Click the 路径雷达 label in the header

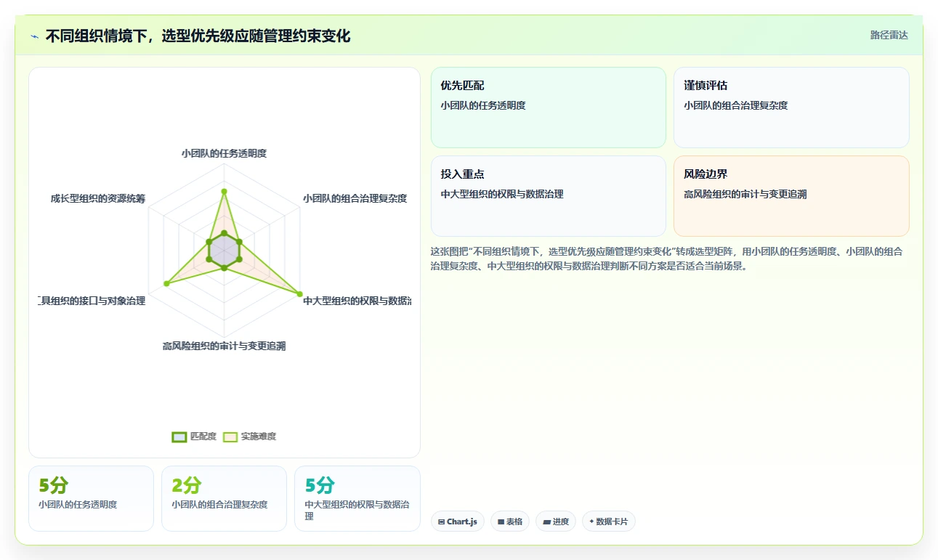click(x=889, y=35)
